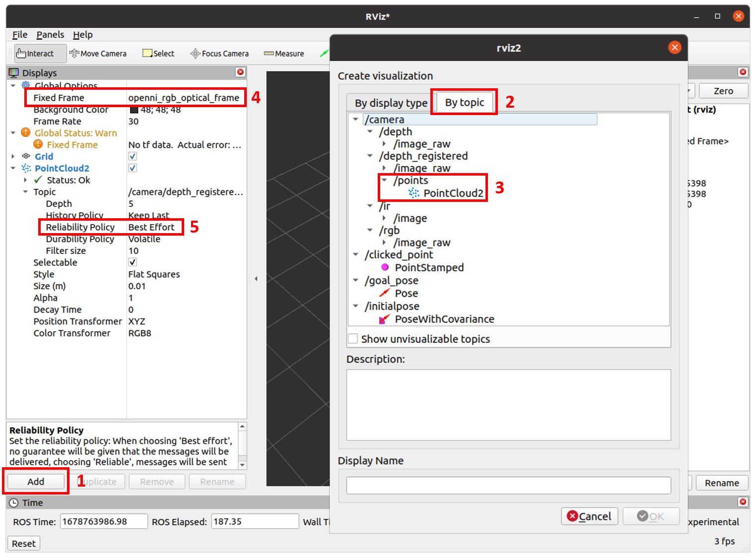The height and width of the screenshot is (558, 756).
Task: Change the Reliability Policy Best Effort value
Action: coord(151,227)
